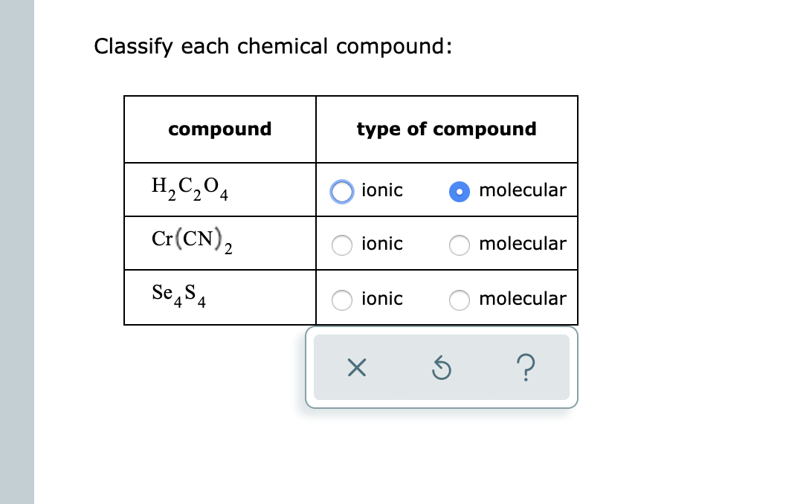Click the selected molecular radio for H2C2O4
Viewport: 812px width, 504px height.
pos(460,192)
